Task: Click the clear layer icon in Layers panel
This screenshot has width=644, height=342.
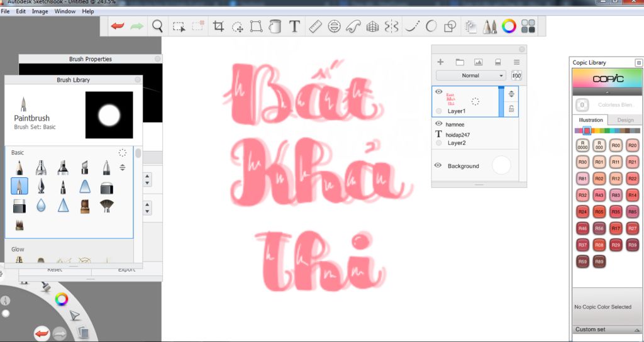Action: pos(498,62)
